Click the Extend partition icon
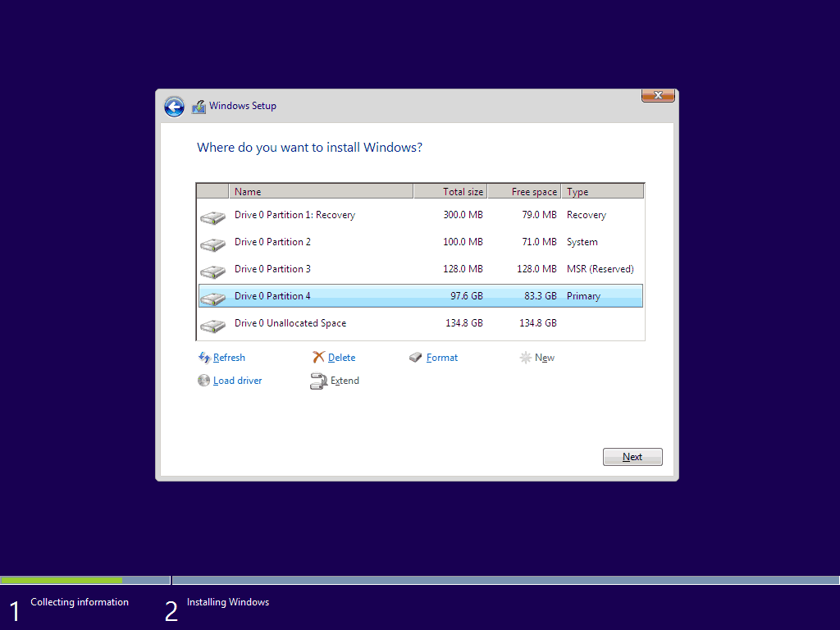Screen dimensions: 840x630 [x=318, y=381]
